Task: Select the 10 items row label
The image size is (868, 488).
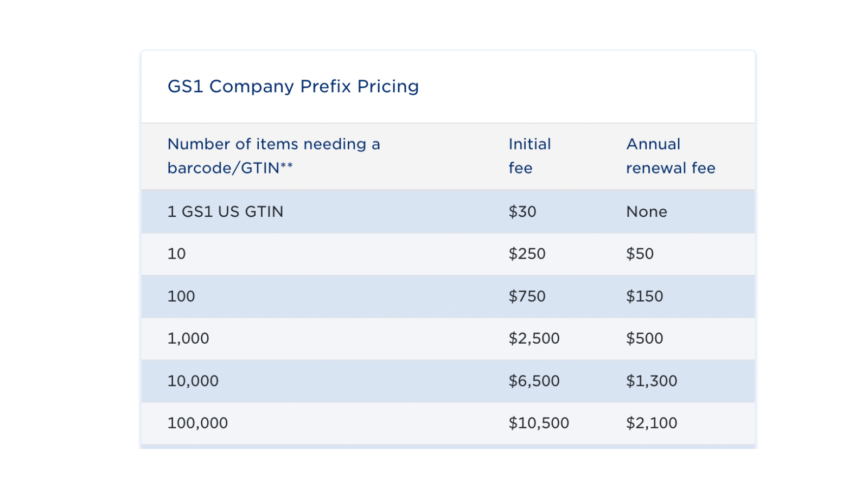Action: point(176,254)
